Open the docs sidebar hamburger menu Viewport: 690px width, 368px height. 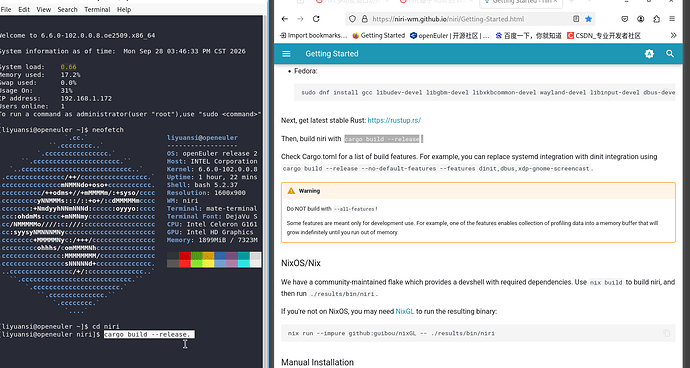tap(286, 54)
